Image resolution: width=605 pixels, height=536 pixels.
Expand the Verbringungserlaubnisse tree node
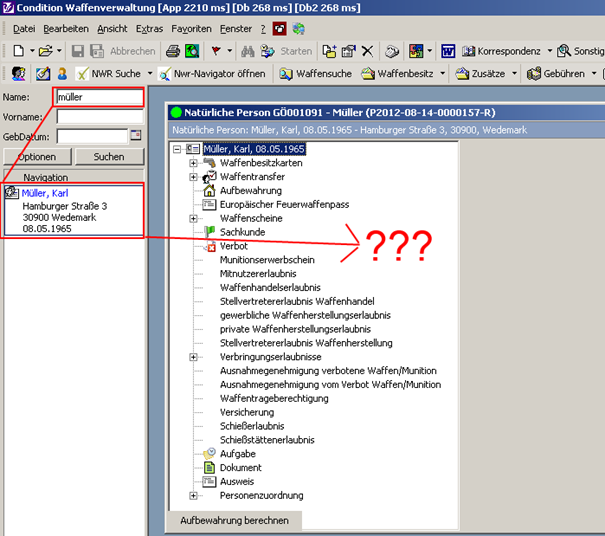[x=193, y=357]
